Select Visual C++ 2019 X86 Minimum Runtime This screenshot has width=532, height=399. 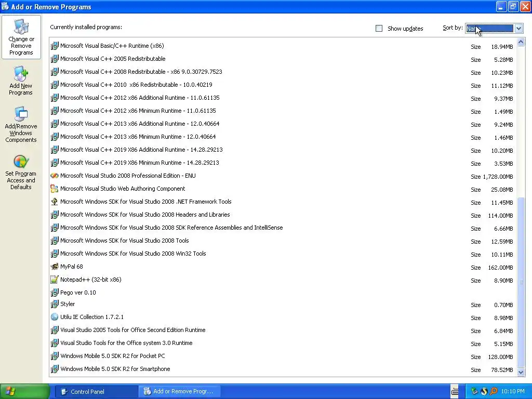point(283,163)
